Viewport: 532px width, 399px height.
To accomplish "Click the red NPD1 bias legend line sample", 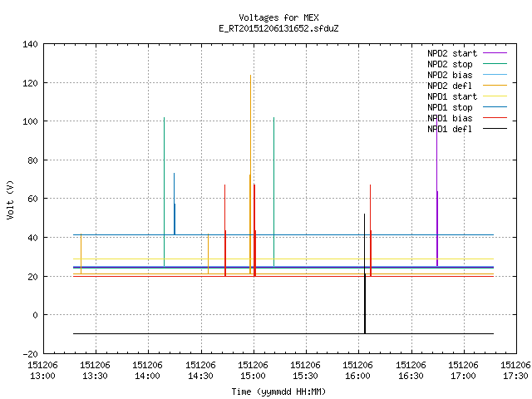I will pos(495,118).
